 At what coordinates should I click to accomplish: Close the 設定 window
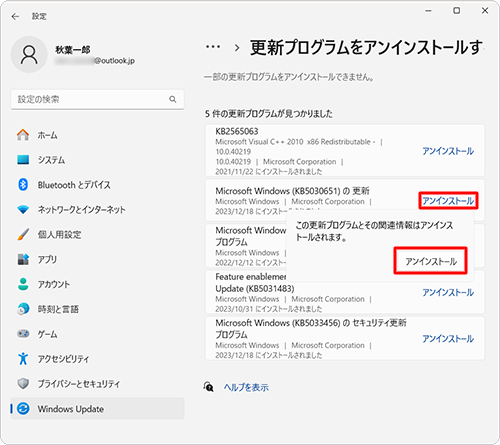tap(485, 11)
